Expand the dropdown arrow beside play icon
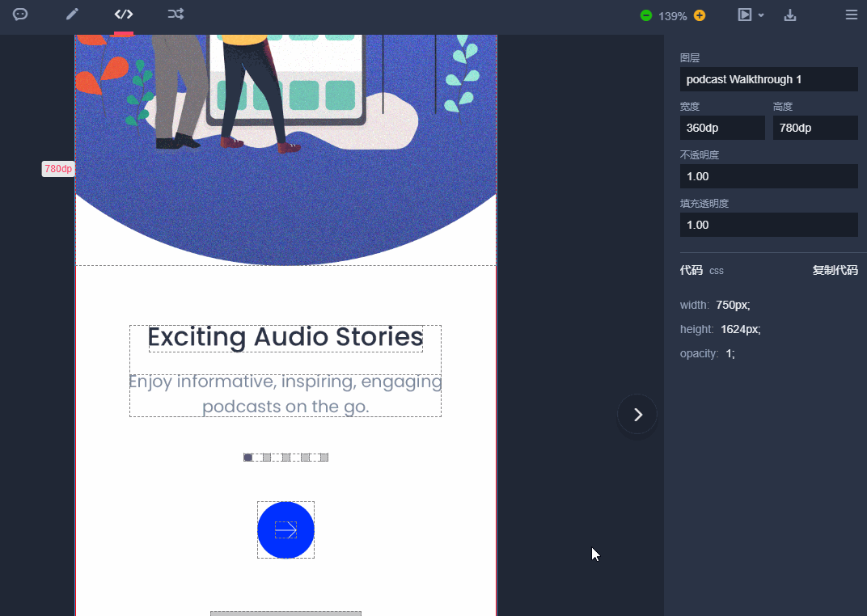Screen dimensions: 867x616 [761, 15]
